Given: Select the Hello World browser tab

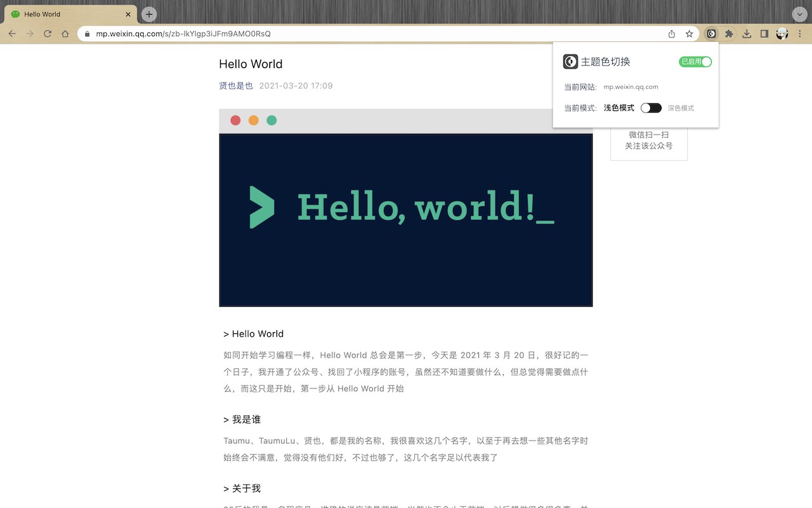Looking at the screenshot, I should (x=70, y=14).
